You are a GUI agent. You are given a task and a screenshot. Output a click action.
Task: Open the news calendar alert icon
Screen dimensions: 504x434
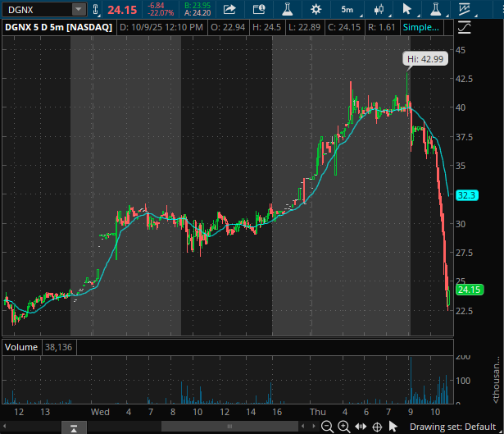click(259, 9)
